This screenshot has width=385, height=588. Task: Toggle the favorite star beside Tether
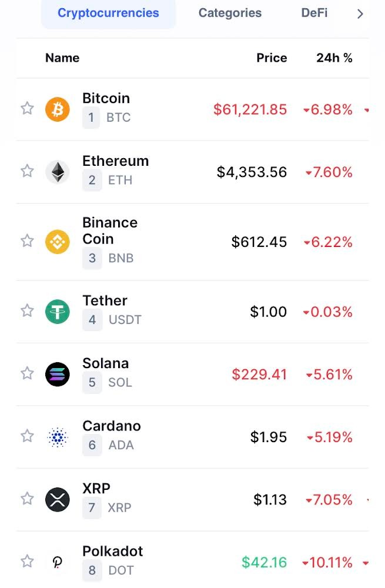(27, 310)
